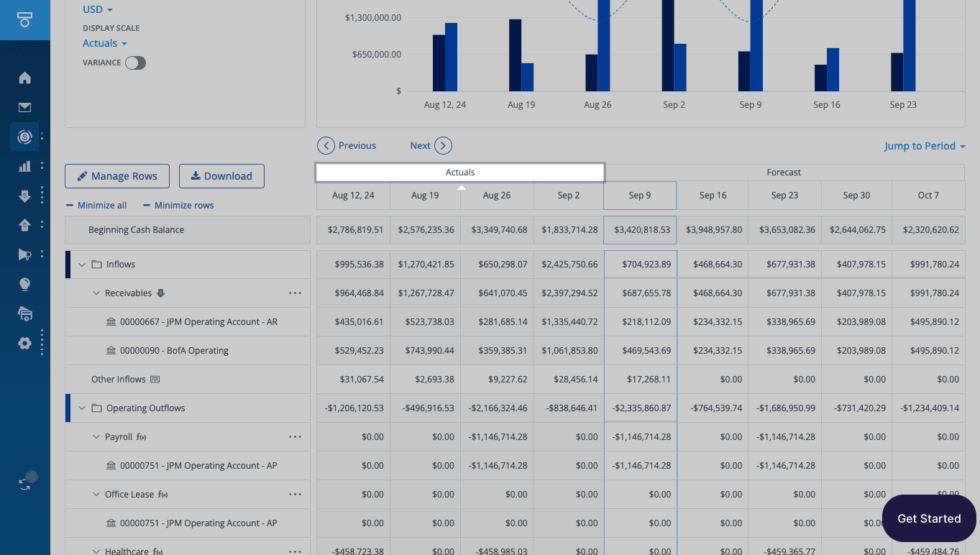Open Receivables row options menu

pyautogui.click(x=295, y=293)
